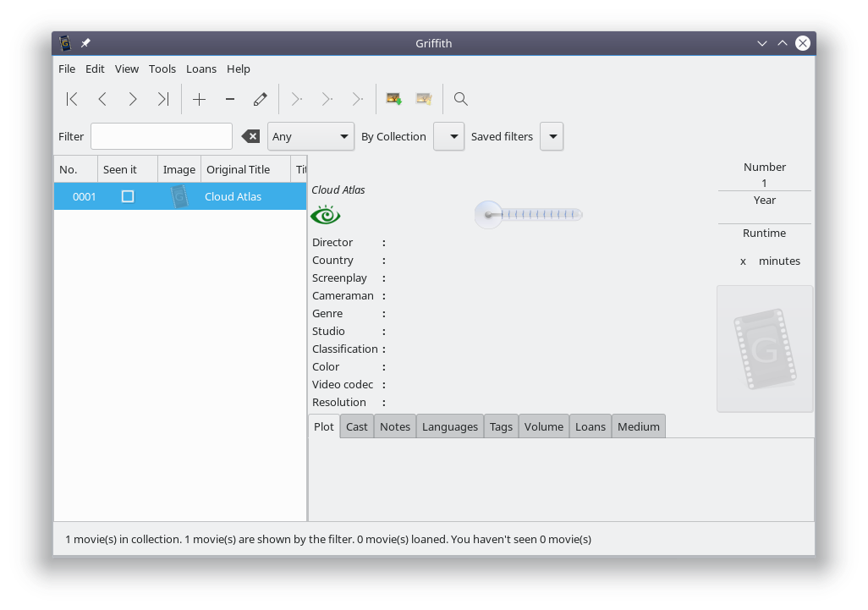This screenshot has width=868, height=610.
Task: Open the Any filter criteria dropdown
Action: 310,136
